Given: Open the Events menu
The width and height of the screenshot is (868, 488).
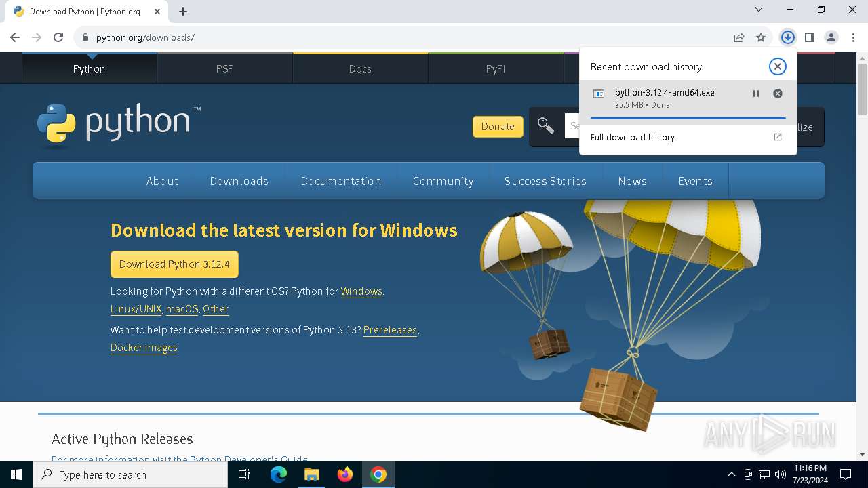Looking at the screenshot, I should coord(695,181).
